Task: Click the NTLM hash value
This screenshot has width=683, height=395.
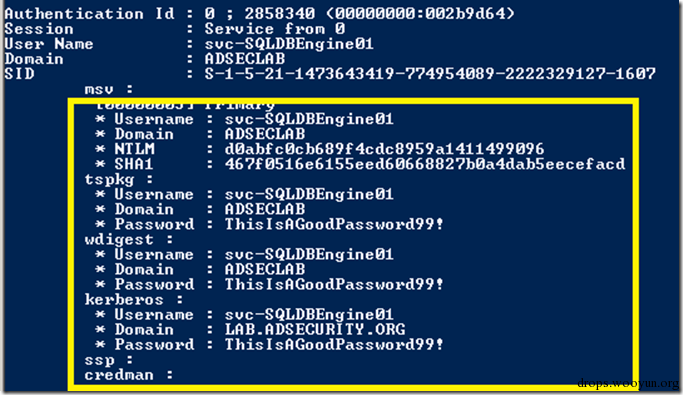Action: point(384,149)
